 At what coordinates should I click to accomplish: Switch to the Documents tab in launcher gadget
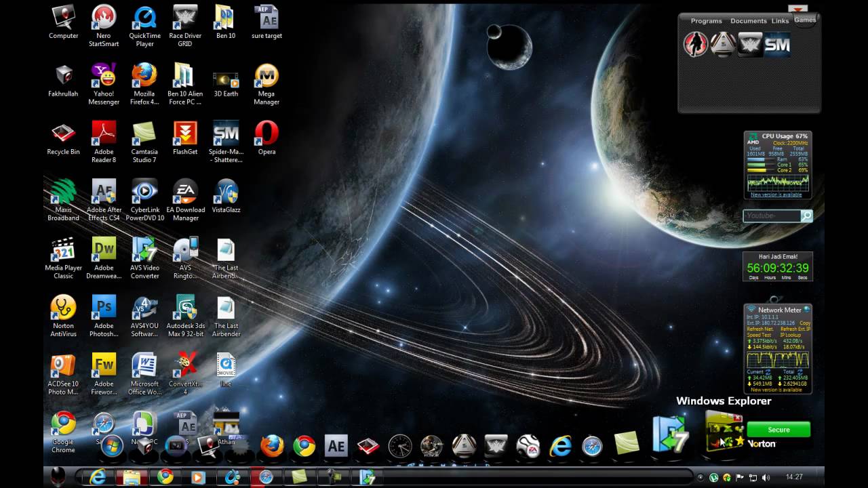(749, 21)
